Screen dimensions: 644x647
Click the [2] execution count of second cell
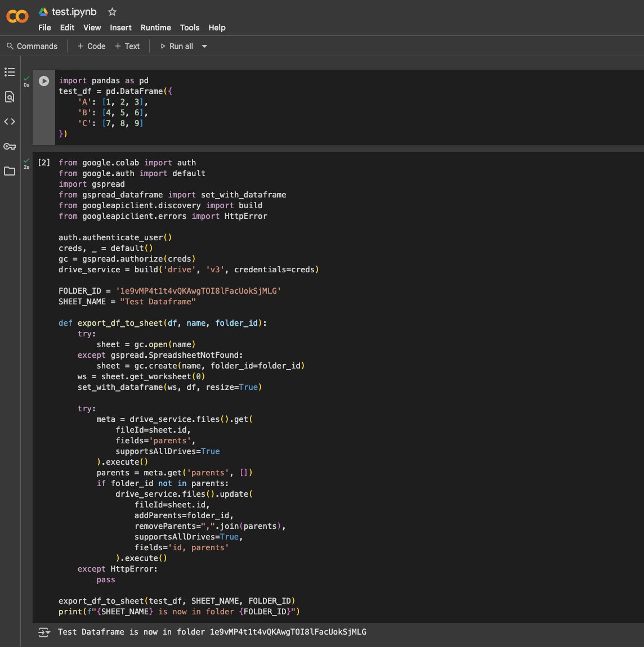44,163
